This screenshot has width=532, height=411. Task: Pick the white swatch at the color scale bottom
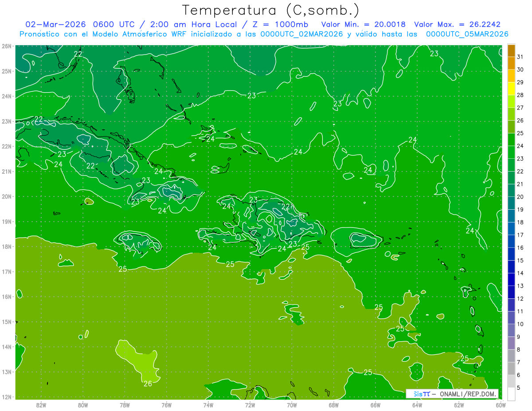pyautogui.click(x=511, y=394)
